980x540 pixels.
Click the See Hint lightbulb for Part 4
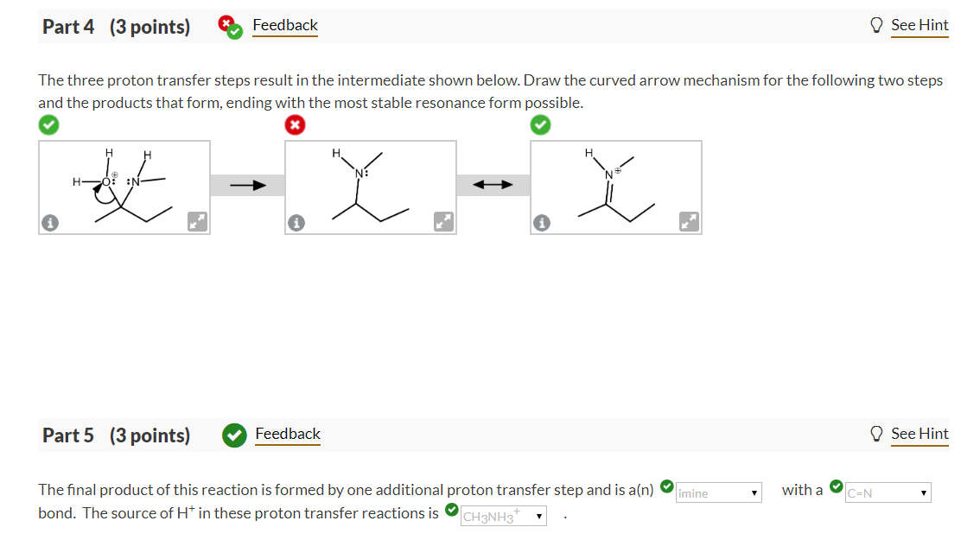point(877,25)
